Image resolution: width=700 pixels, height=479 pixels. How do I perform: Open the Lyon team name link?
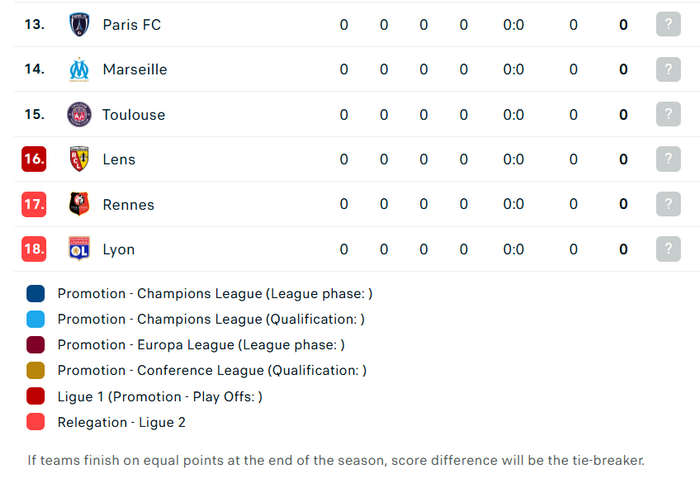pos(119,249)
